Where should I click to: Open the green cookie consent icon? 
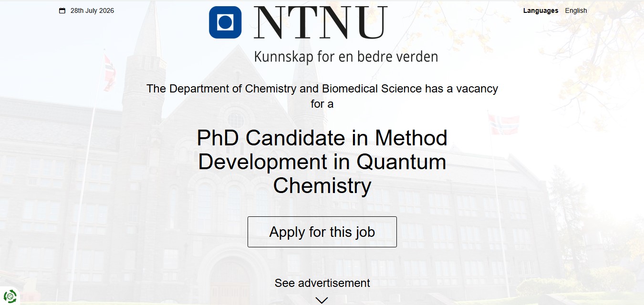(10, 296)
